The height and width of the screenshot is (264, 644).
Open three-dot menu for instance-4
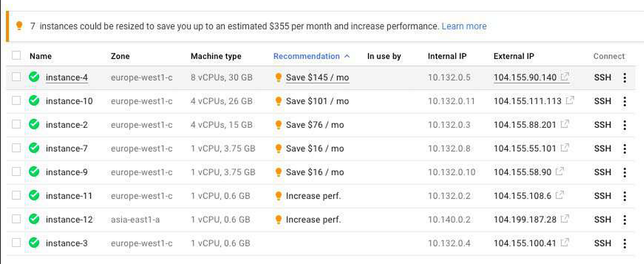[625, 77]
